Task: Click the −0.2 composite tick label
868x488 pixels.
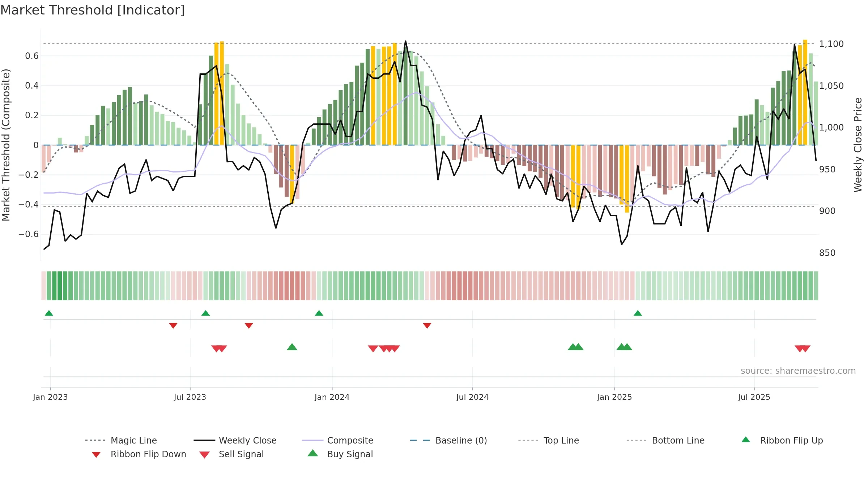Action: click(x=29, y=175)
